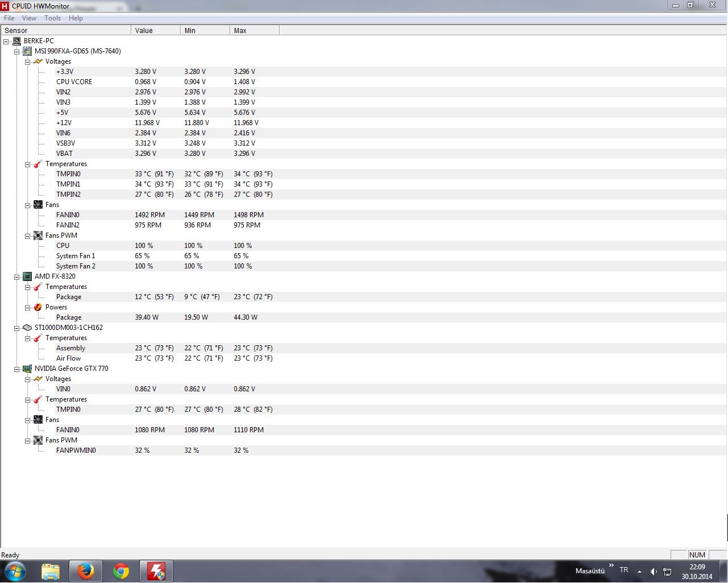Collapse the NVIDIA GeForce GTX 770 node

tap(17, 369)
